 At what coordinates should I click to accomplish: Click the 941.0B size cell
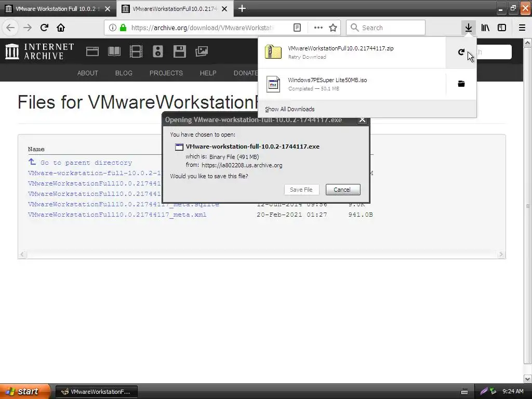click(361, 215)
